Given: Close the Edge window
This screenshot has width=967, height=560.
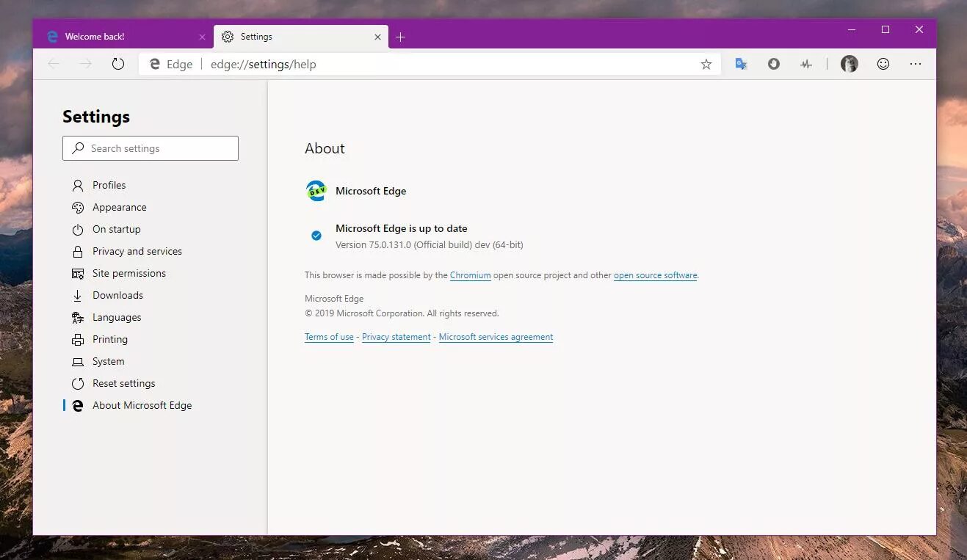Looking at the screenshot, I should point(919,29).
